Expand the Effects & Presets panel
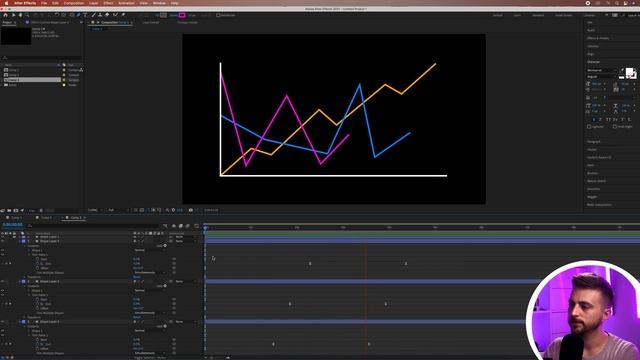The width and height of the screenshot is (640, 360). tap(598, 38)
